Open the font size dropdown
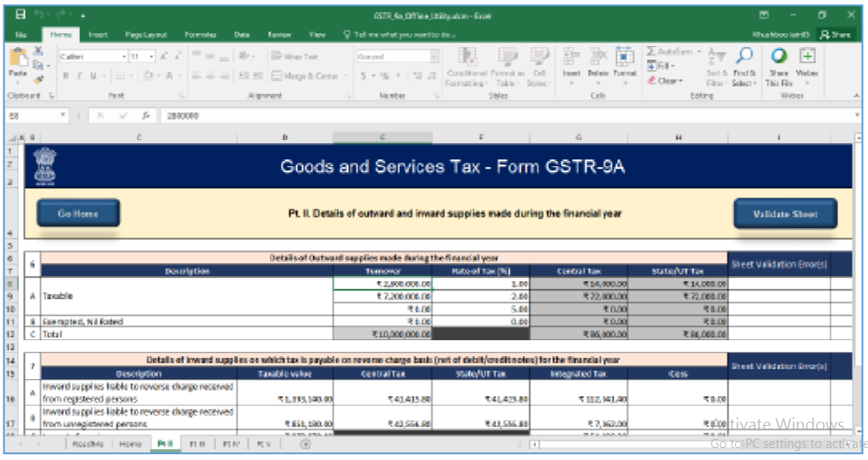868x460 pixels. point(151,56)
